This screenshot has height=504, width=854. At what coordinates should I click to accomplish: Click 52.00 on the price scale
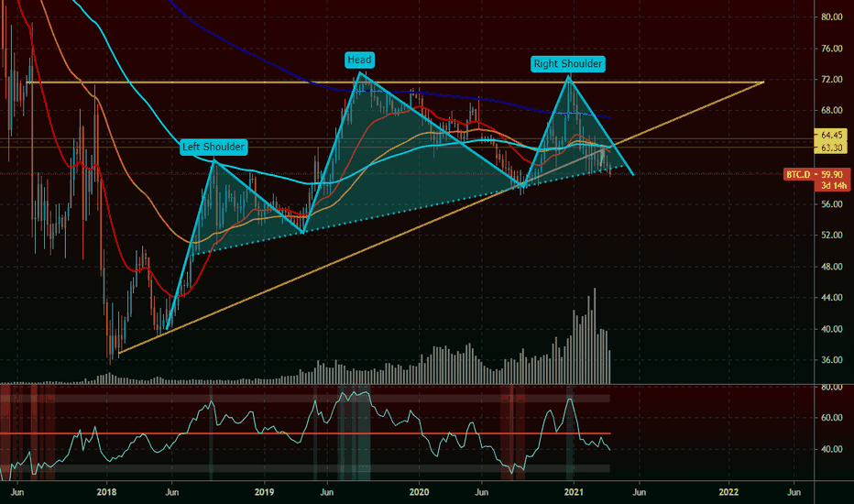pyautogui.click(x=832, y=236)
